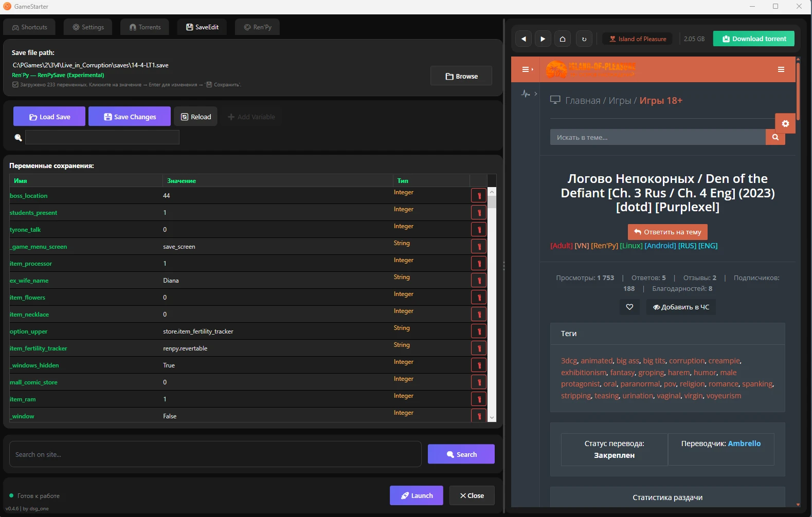This screenshot has width=812, height=517.
Task: Click the page refresh icon
Action: [584, 39]
